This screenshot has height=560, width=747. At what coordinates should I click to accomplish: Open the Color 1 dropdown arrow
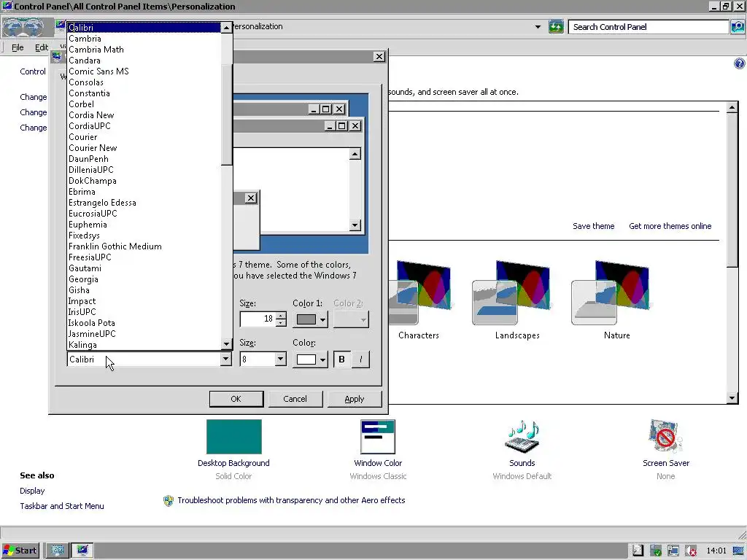pyautogui.click(x=322, y=319)
